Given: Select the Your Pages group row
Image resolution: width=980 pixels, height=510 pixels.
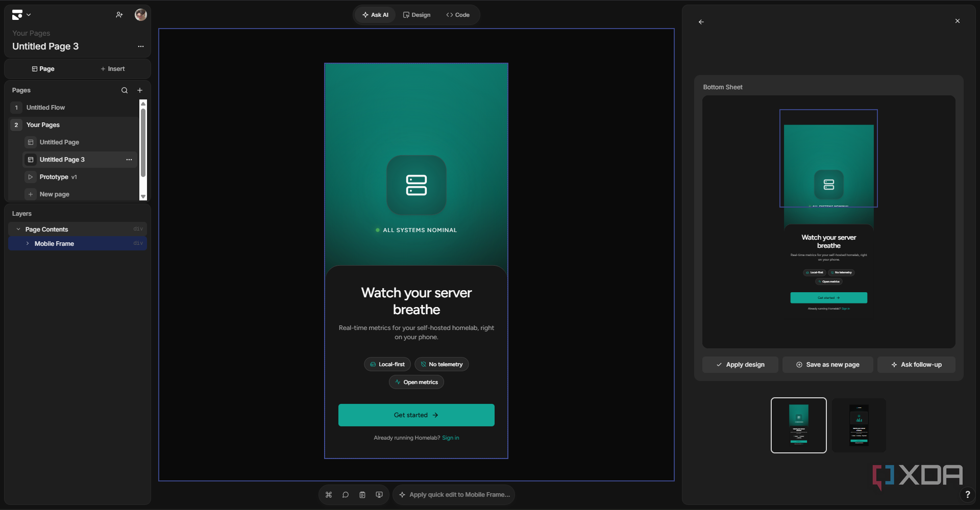Looking at the screenshot, I should tap(73, 125).
